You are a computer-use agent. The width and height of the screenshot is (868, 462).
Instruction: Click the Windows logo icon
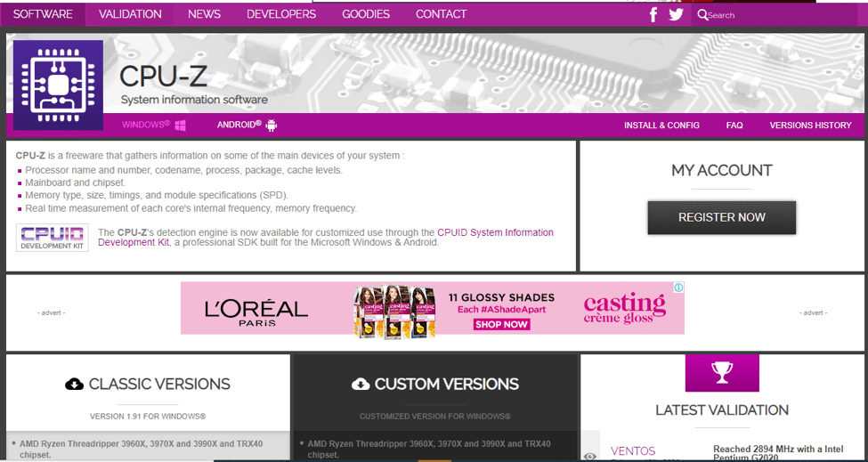tap(180, 126)
